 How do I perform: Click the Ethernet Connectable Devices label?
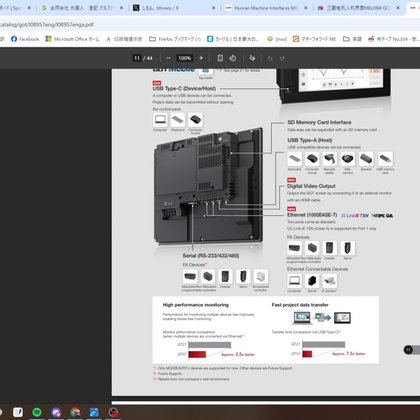[317, 269]
